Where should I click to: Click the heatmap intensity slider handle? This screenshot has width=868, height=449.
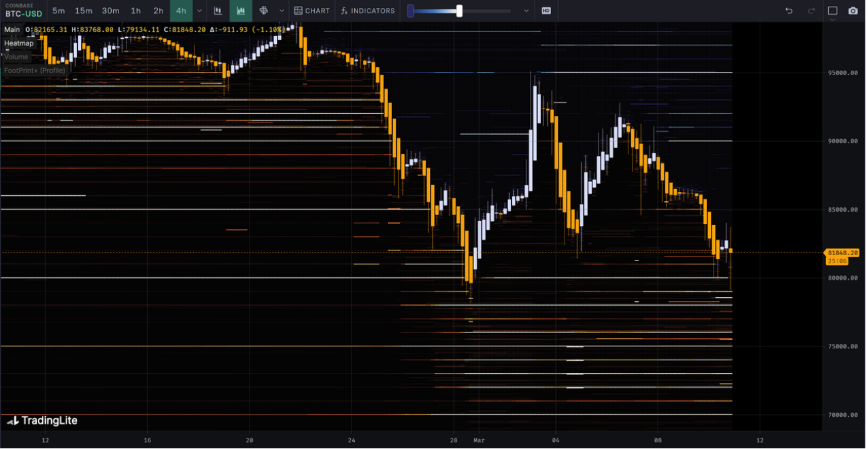click(459, 11)
